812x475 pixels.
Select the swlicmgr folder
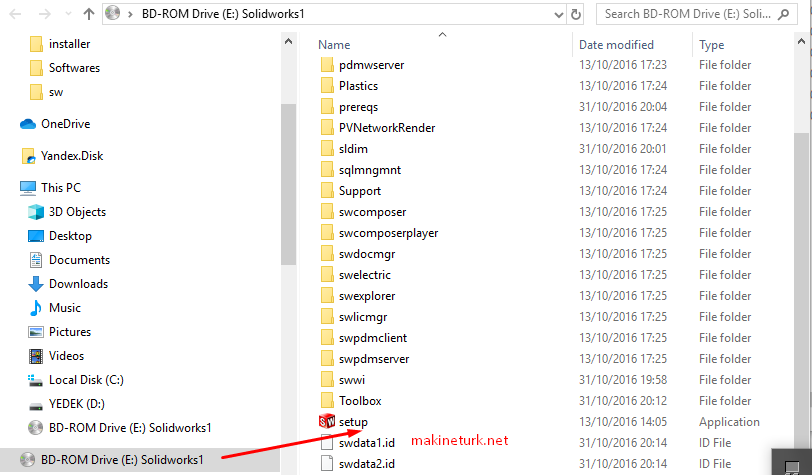pos(363,317)
